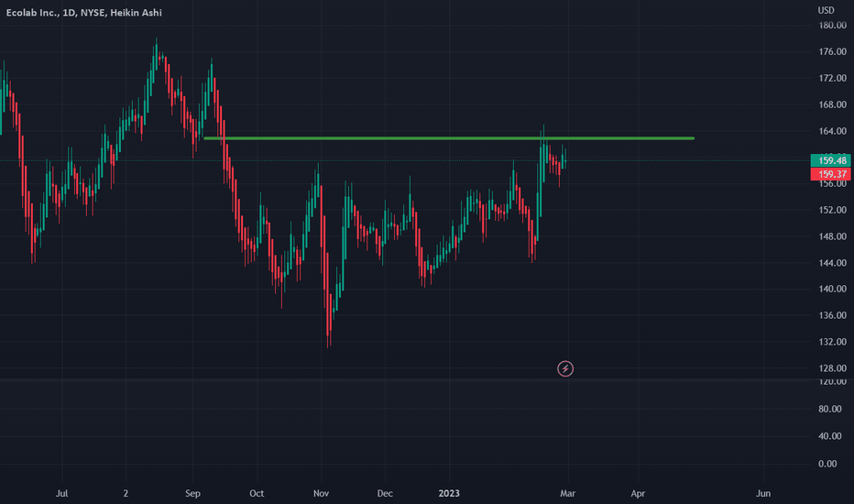Screen dimensions: 854x504
Task: Click the 2023 label on time axis
Action: tap(449, 493)
